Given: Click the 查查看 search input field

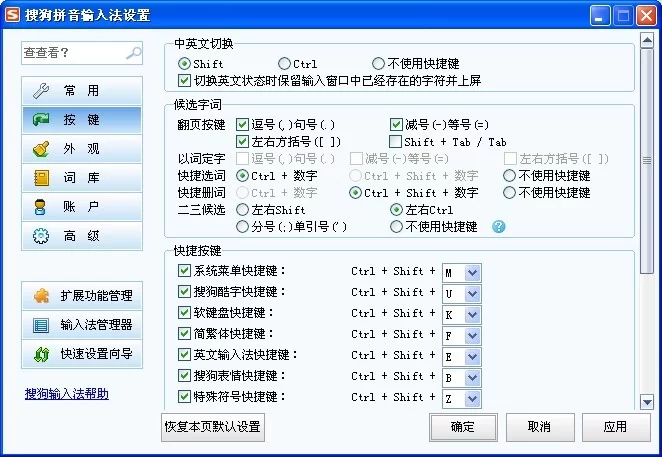Looking at the screenshot, I should point(72,52).
